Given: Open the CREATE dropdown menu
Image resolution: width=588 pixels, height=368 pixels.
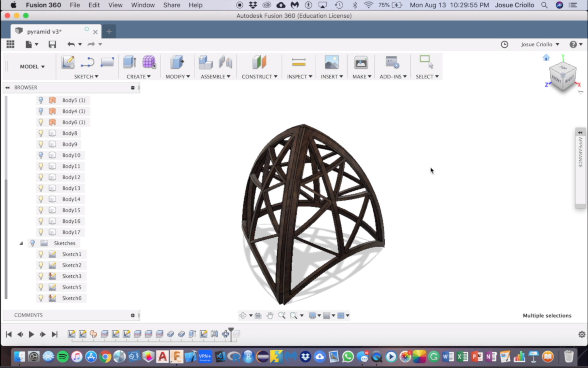Looking at the screenshot, I should [138, 77].
